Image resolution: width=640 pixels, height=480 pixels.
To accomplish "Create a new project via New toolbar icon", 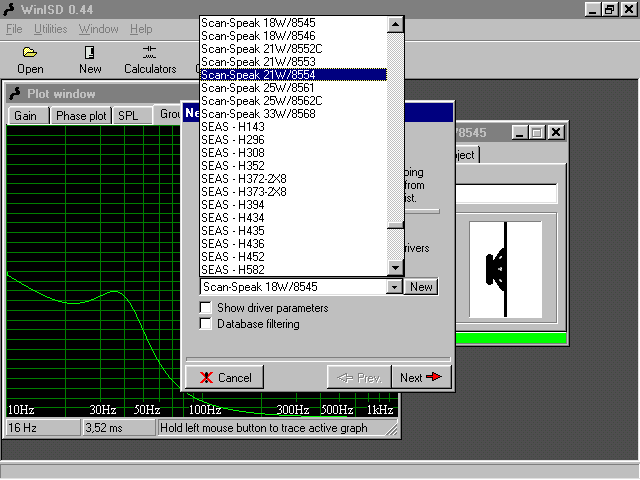I will pyautogui.click(x=90, y=60).
